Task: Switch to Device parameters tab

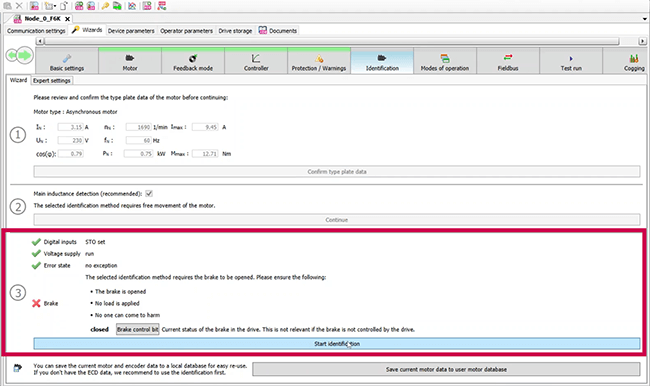Action: (131, 31)
